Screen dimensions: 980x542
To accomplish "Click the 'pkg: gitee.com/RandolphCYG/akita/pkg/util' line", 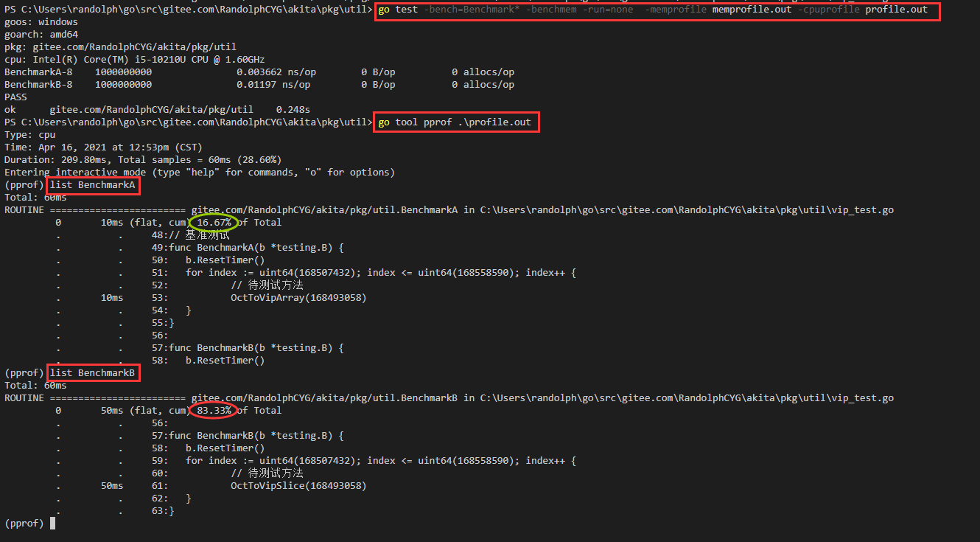I will (x=120, y=48).
